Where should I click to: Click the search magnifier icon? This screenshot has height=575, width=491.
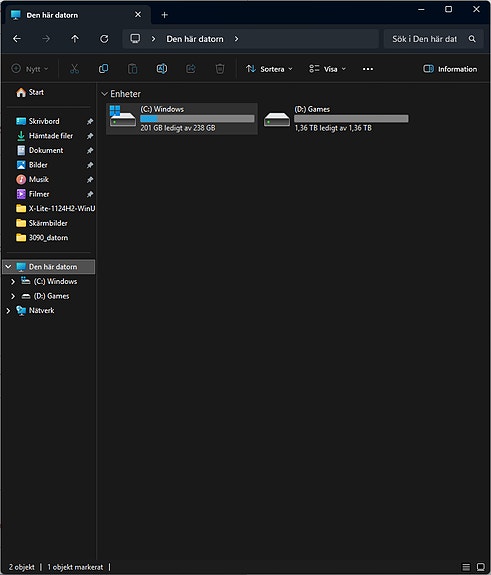(472, 39)
